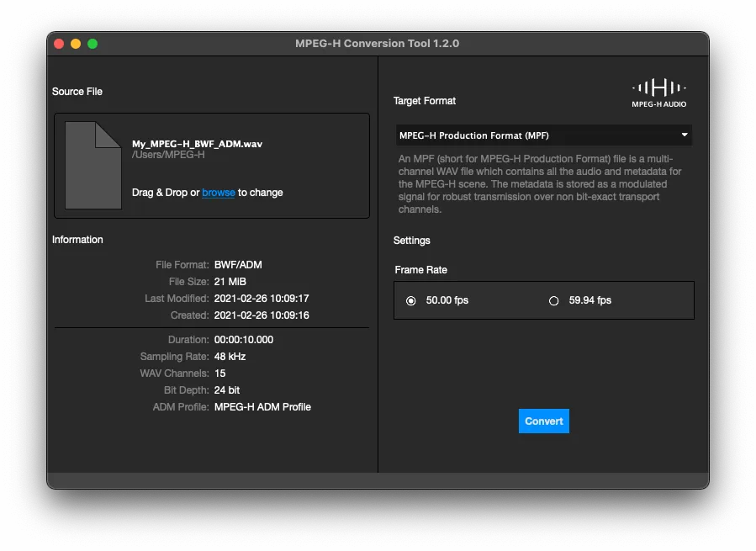Click the Sampling Rate value 48 kHz
Image resolution: width=756 pixels, height=551 pixels.
coord(230,357)
